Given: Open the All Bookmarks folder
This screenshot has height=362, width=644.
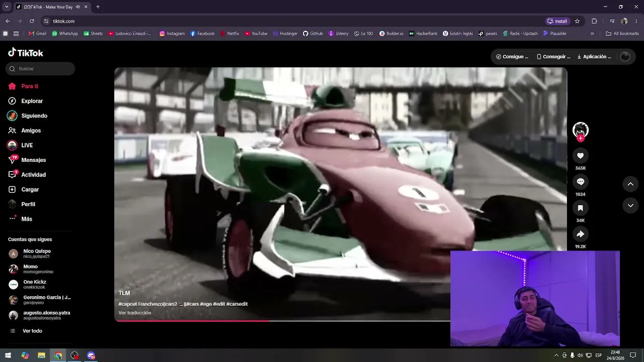Looking at the screenshot, I should (x=622, y=34).
